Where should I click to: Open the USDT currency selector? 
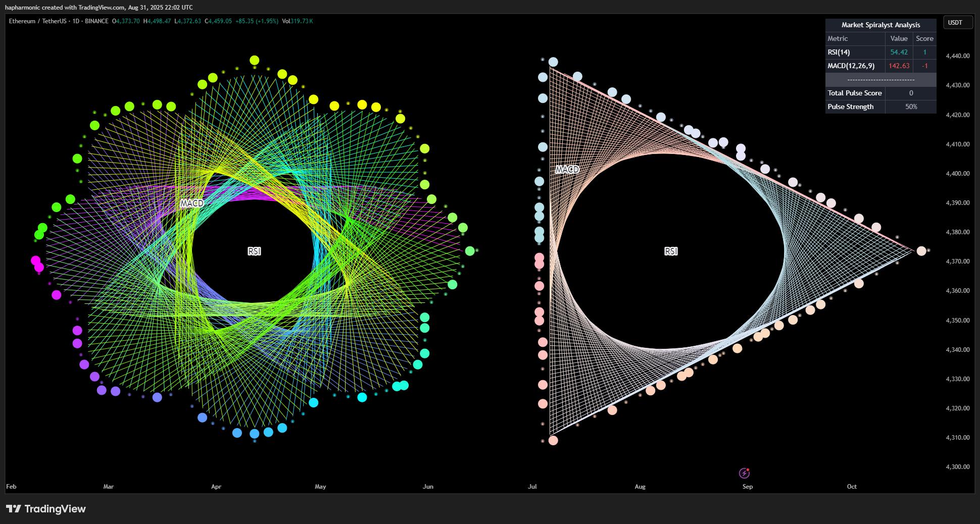click(958, 23)
